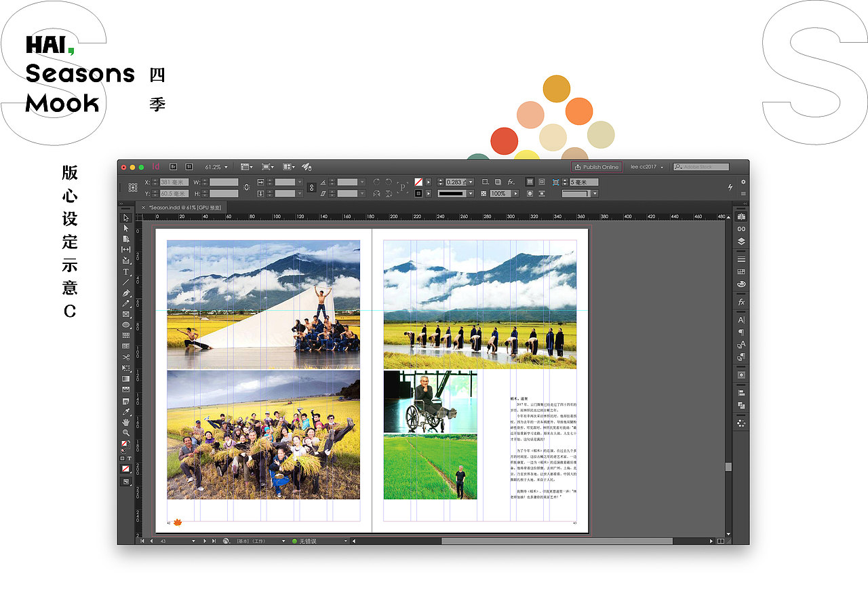Select the Type tool
This screenshot has width=868, height=610.
pos(126,271)
